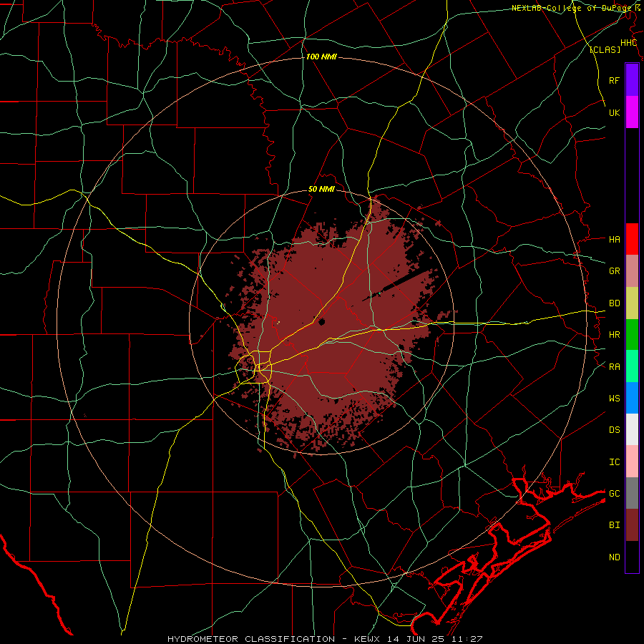Click the HA red legend swatch
Screen dimensions: 644x644
(x=632, y=239)
